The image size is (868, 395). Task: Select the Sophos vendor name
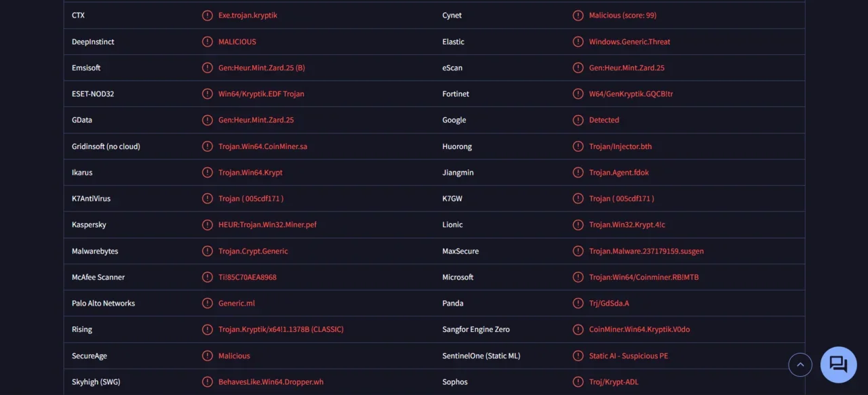pos(455,382)
